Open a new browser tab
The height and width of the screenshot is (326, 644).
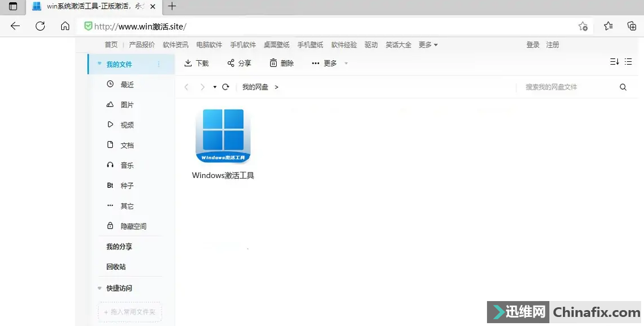(172, 6)
